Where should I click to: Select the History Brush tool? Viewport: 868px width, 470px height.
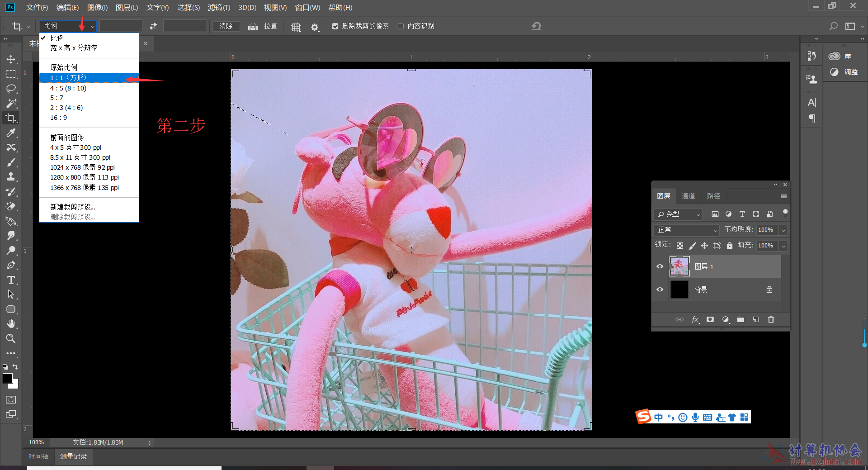11,192
